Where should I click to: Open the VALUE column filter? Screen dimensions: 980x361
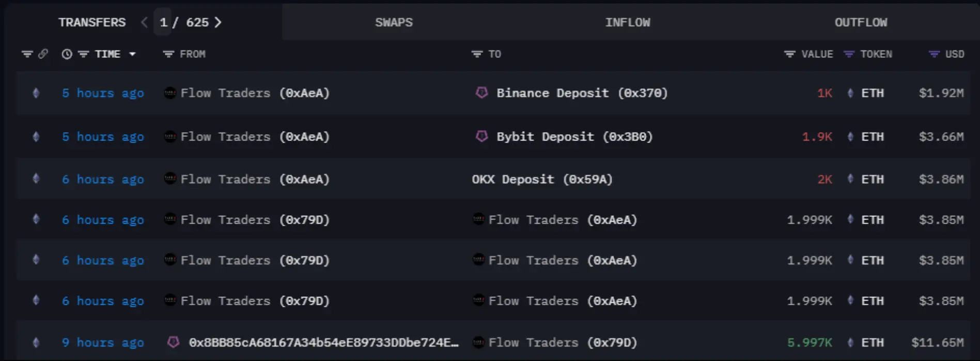click(x=789, y=54)
